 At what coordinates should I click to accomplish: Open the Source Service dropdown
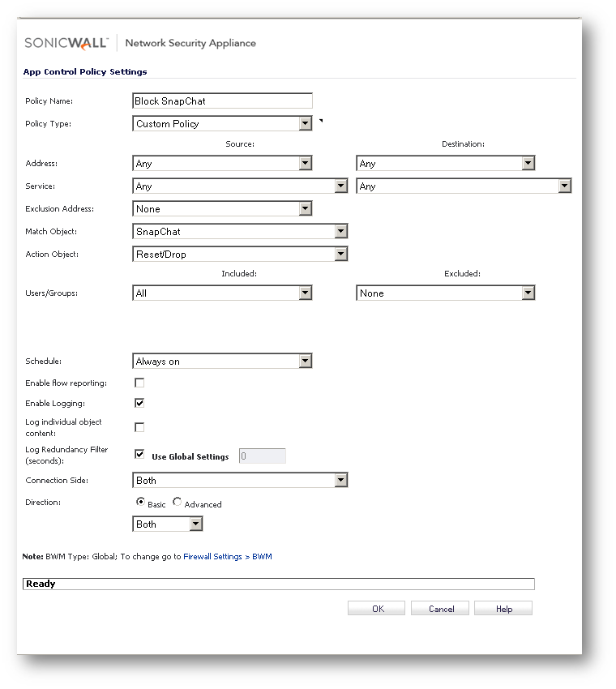click(240, 186)
